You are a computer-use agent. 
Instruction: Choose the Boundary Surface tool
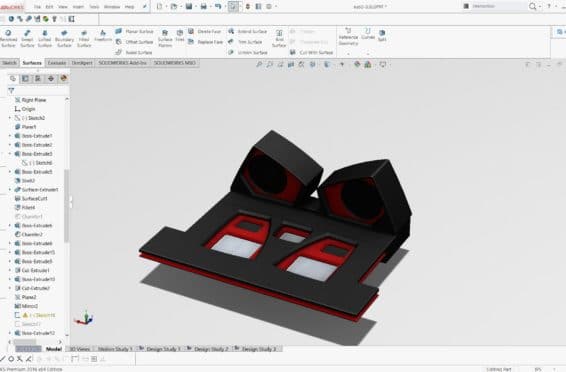(64, 38)
